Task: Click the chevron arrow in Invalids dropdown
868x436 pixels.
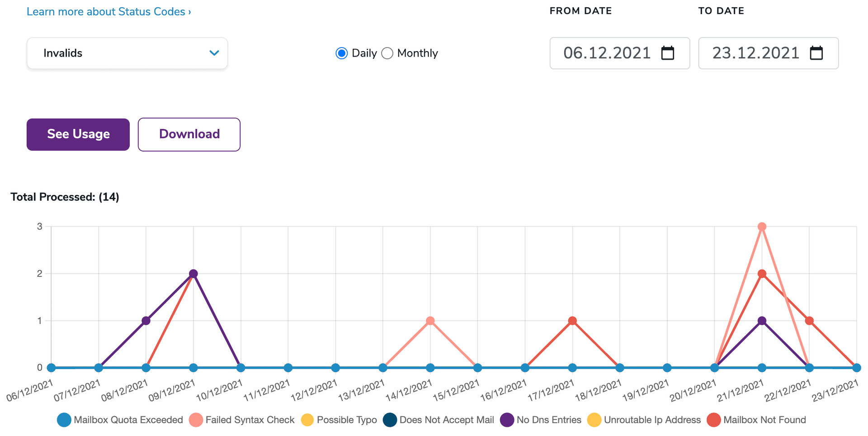Action: 214,53
